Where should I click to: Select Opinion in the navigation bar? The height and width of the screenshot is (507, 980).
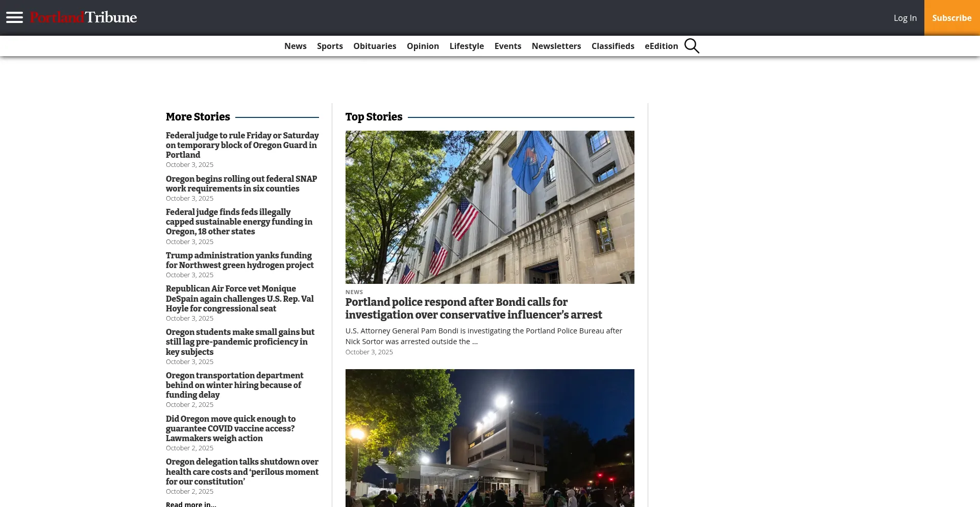423,46
